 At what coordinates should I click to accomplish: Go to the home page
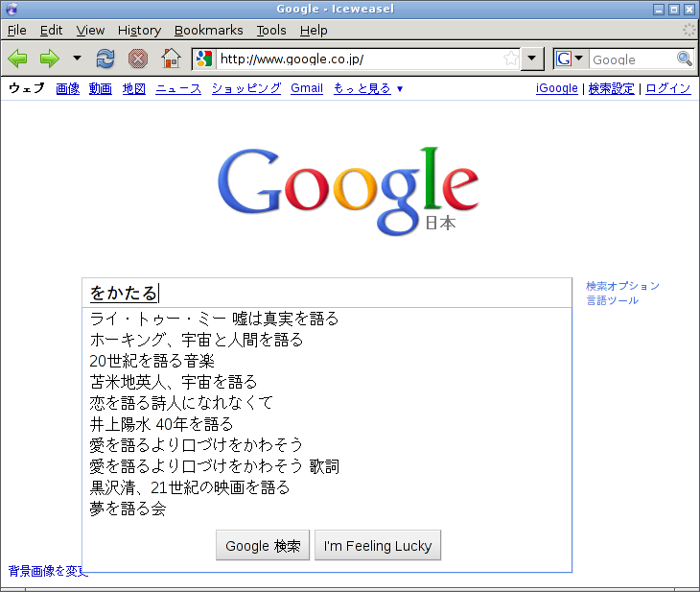point(171,59)
